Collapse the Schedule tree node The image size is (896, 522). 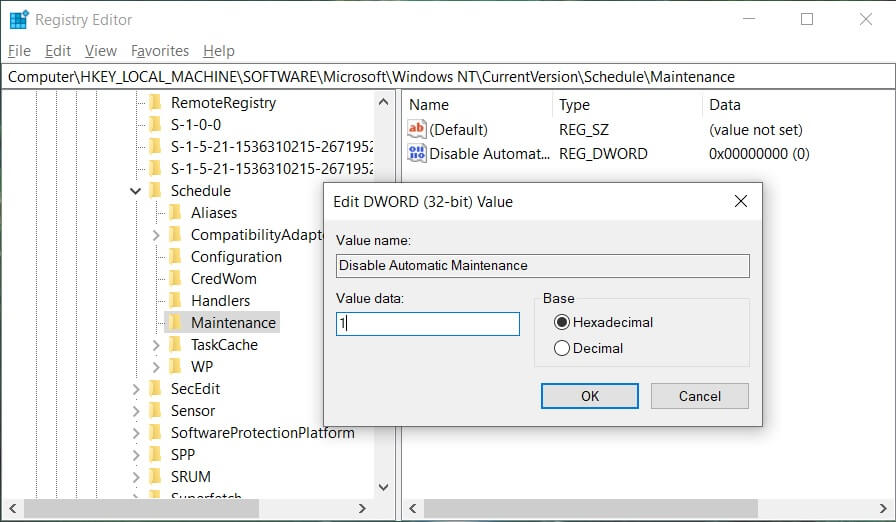(x=135, y=190)
